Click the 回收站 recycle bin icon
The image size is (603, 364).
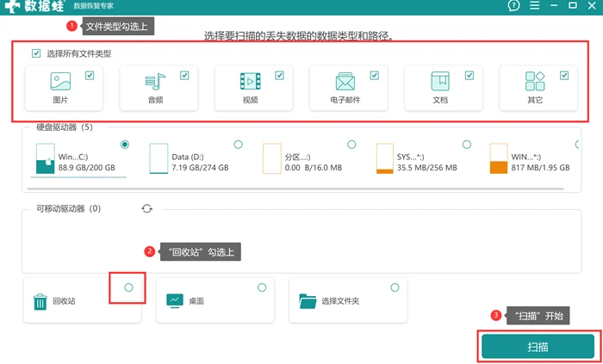click(40, 302)
